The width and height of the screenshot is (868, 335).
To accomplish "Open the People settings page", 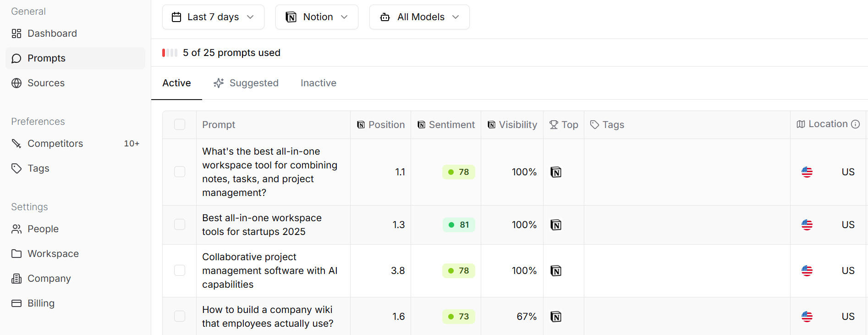I will (43, 229).
